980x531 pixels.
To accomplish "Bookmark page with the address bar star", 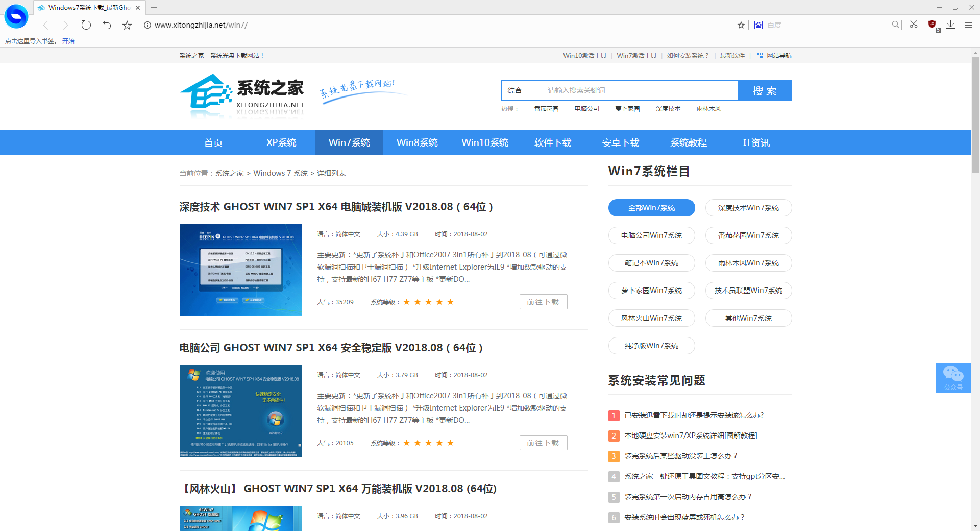I will (x=741, y=25).
